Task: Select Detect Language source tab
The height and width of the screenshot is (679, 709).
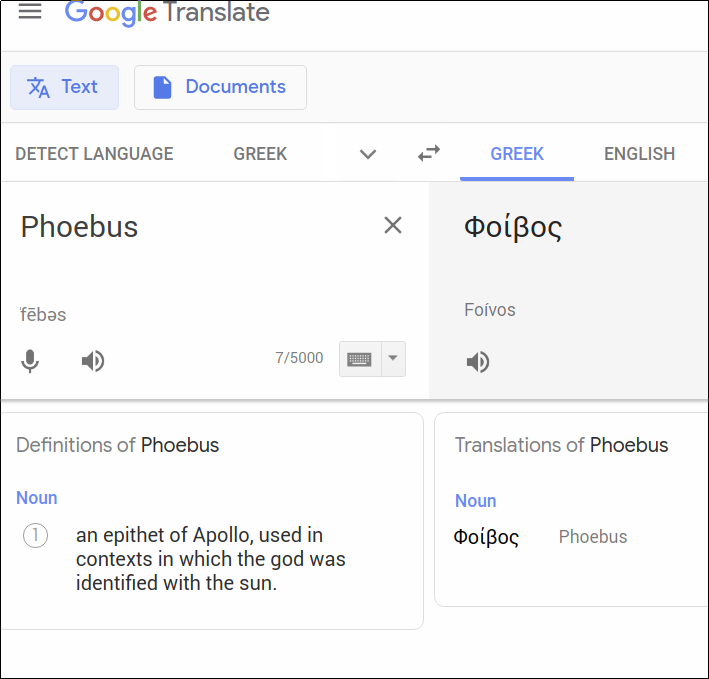Action: [94, 154]
